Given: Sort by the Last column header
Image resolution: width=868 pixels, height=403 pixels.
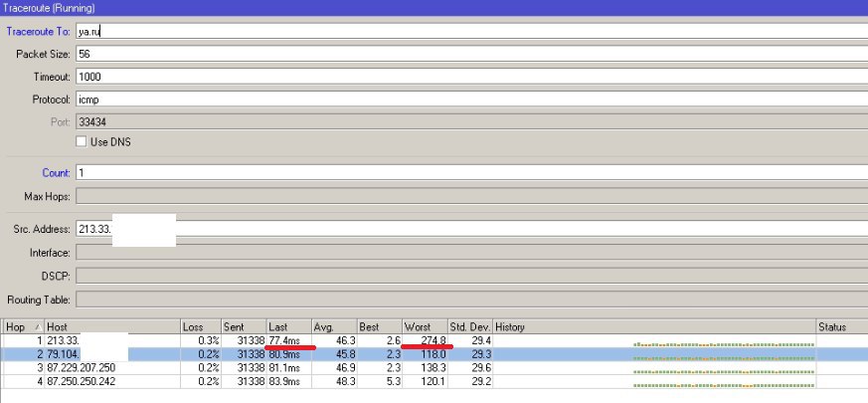Looking at the screenshot, I should 289,326.
